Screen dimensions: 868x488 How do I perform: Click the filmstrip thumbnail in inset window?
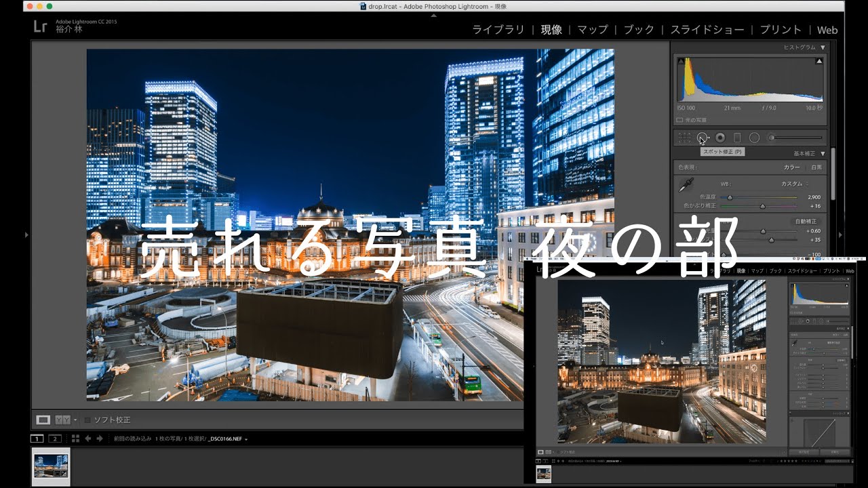543,474
